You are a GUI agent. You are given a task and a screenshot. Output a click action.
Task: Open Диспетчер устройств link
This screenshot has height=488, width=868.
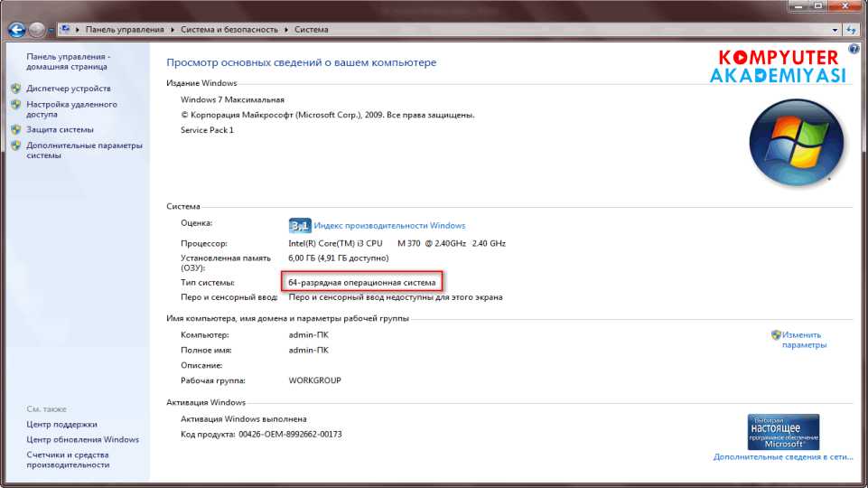(69, 88)
